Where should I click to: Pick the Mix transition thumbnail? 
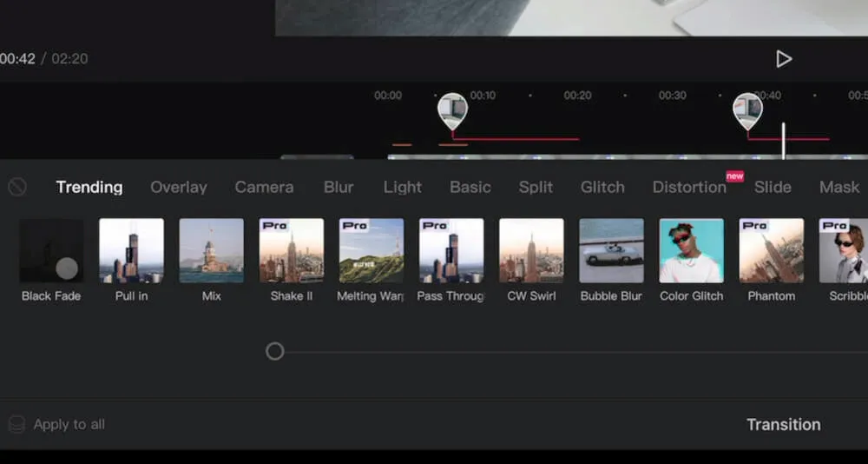(211, 251)
